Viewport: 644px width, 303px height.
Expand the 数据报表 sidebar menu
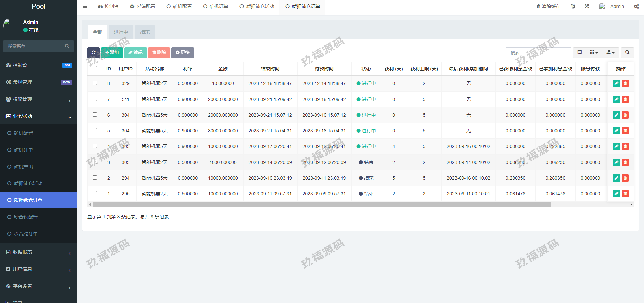pos(39,252)
